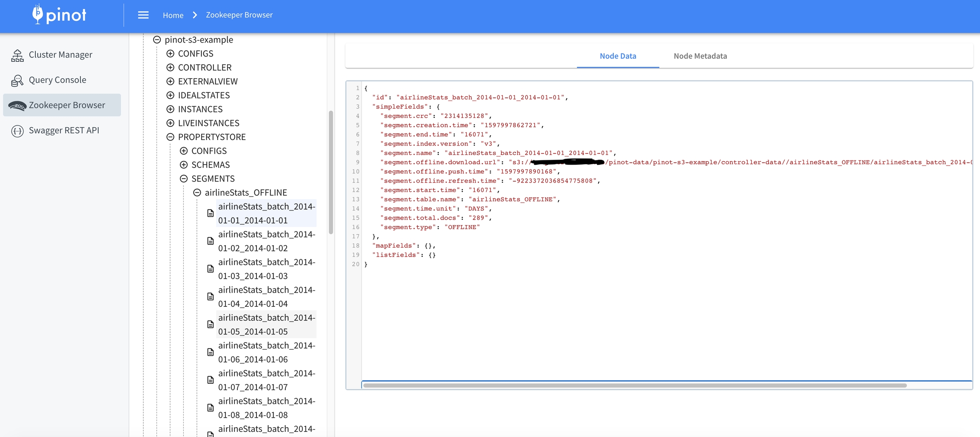Viewport: 980px width, 437px height.
Task: Click the tree panel vertical scrollbar
Action: tap(331, 172)
